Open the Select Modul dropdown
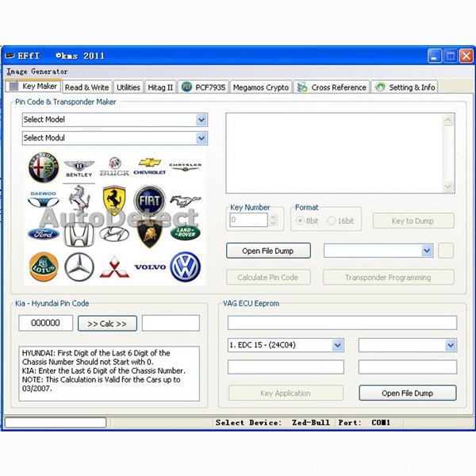This screenshot has width=476, height=476. pyautogui.click(x=202, y=138)
